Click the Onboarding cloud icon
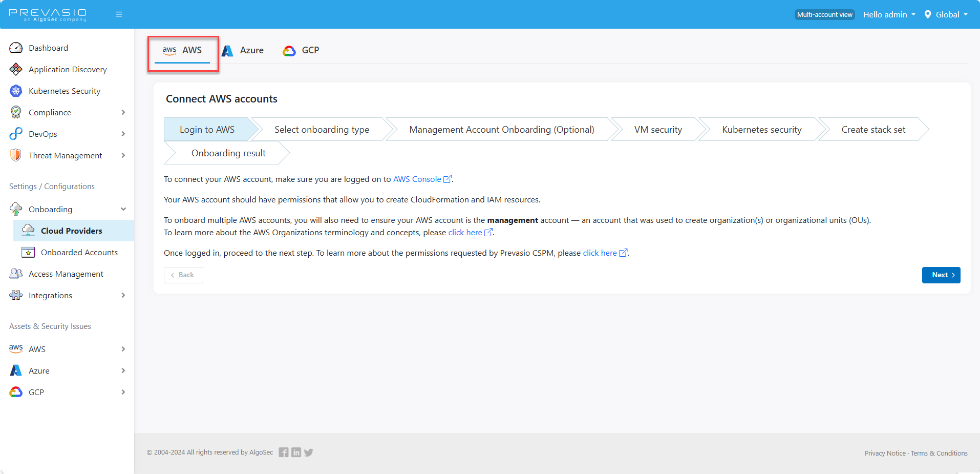Screen dimensions: 980x474 [x=16, y=209]
